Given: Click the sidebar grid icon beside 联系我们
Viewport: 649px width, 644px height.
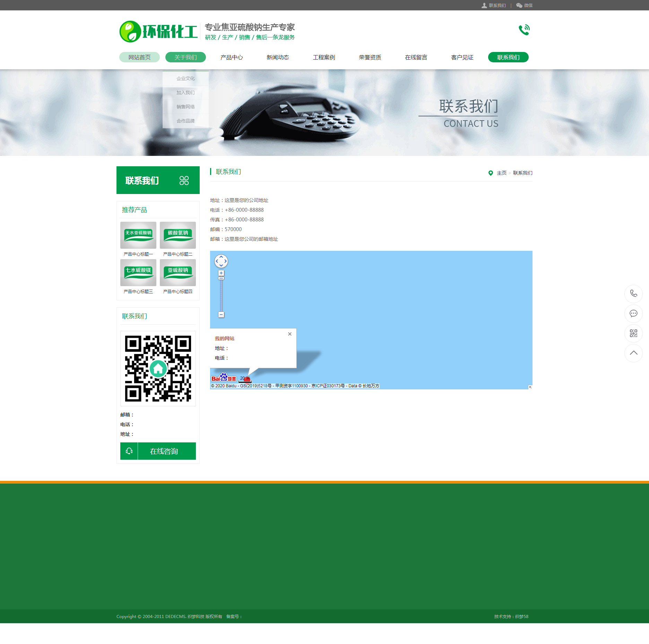Looking at the screenshot, I should [184, 180].
